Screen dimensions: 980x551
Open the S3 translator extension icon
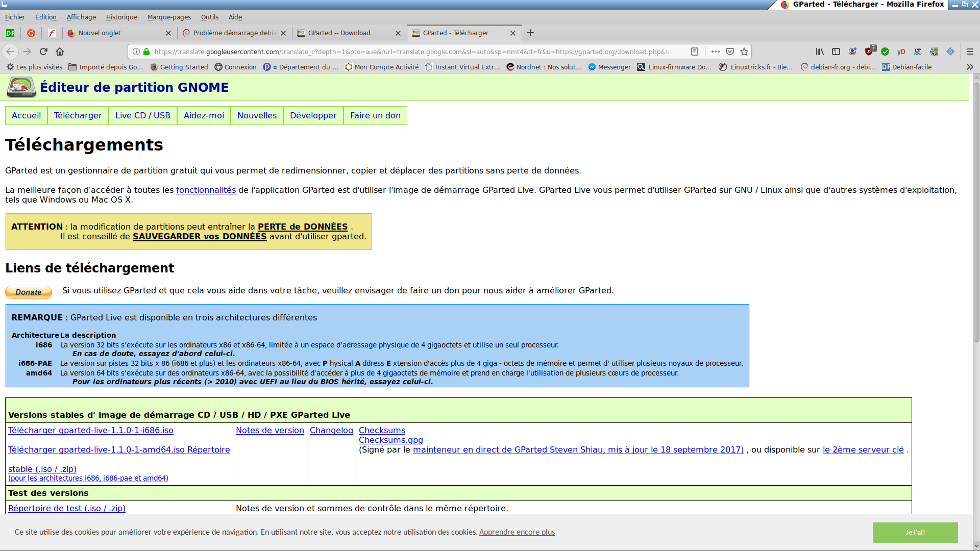click(934, 52)
